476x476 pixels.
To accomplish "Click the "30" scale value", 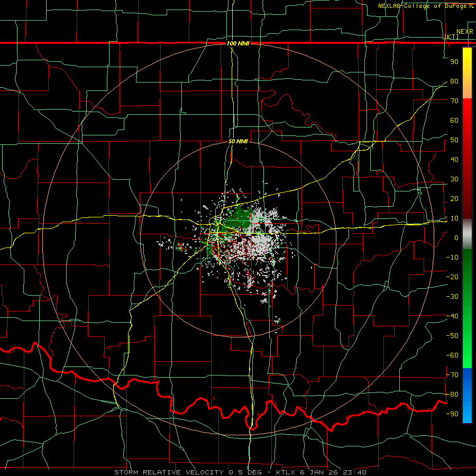I will (x=454, y=179).
